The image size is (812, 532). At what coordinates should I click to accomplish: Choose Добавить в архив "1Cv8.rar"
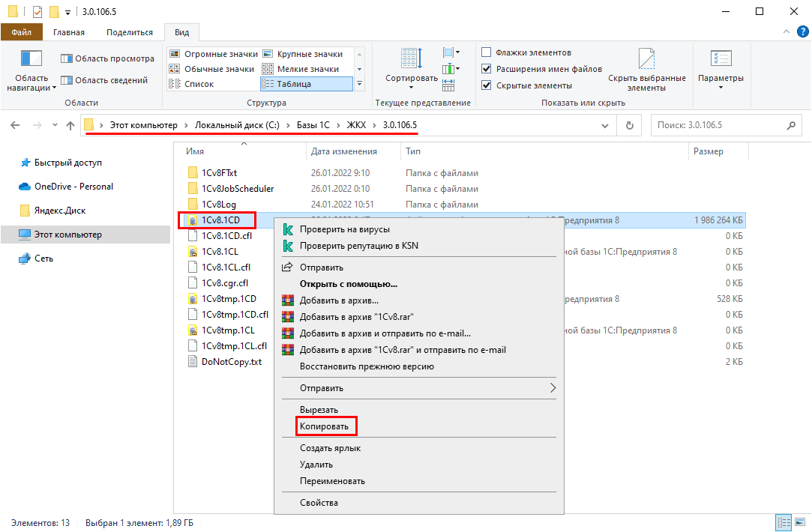pyautogui.click(x=357, y=317)
